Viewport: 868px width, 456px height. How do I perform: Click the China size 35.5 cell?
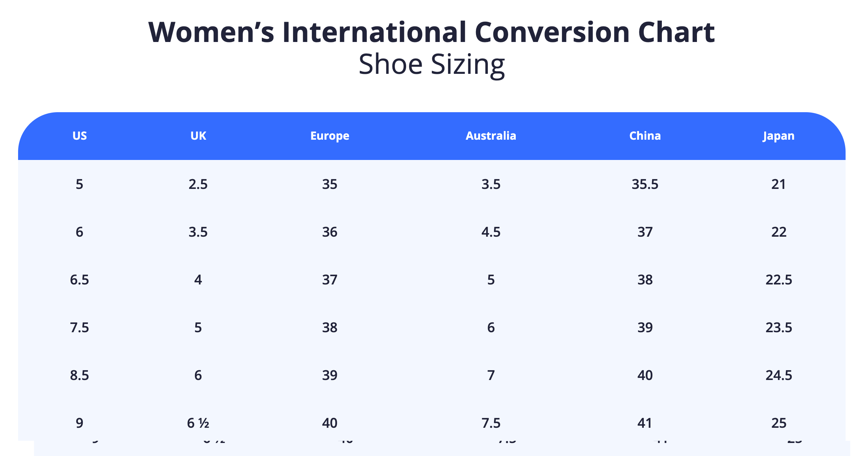[645, 184]
